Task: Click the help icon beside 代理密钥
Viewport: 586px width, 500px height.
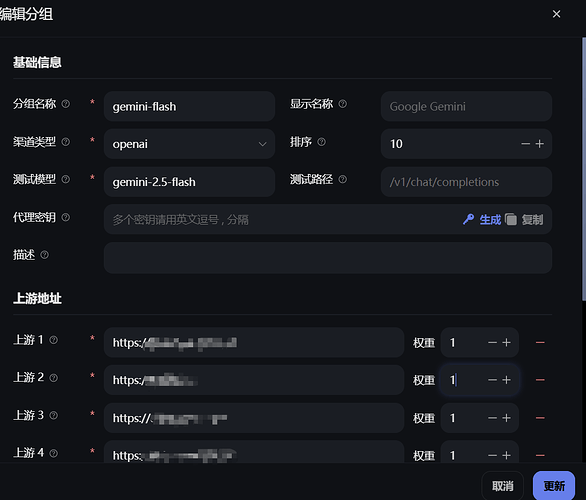Action: 65,217
